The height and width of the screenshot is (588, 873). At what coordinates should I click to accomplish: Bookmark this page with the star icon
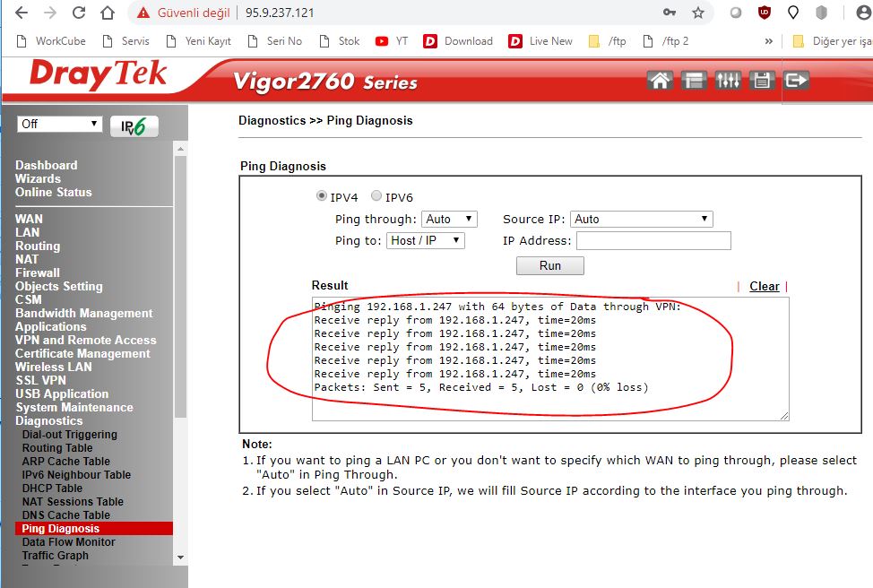697,13
